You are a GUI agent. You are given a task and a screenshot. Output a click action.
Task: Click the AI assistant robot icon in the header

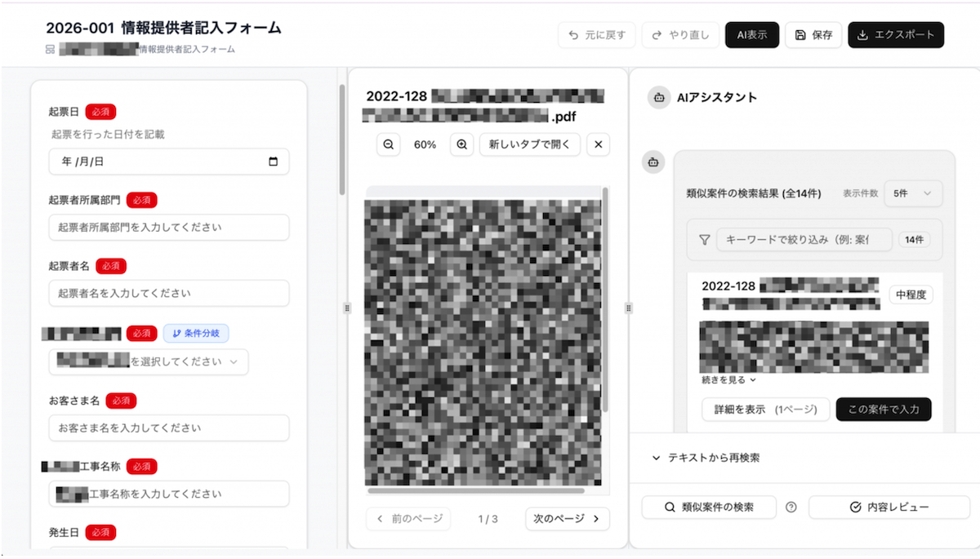click(660, 97)
